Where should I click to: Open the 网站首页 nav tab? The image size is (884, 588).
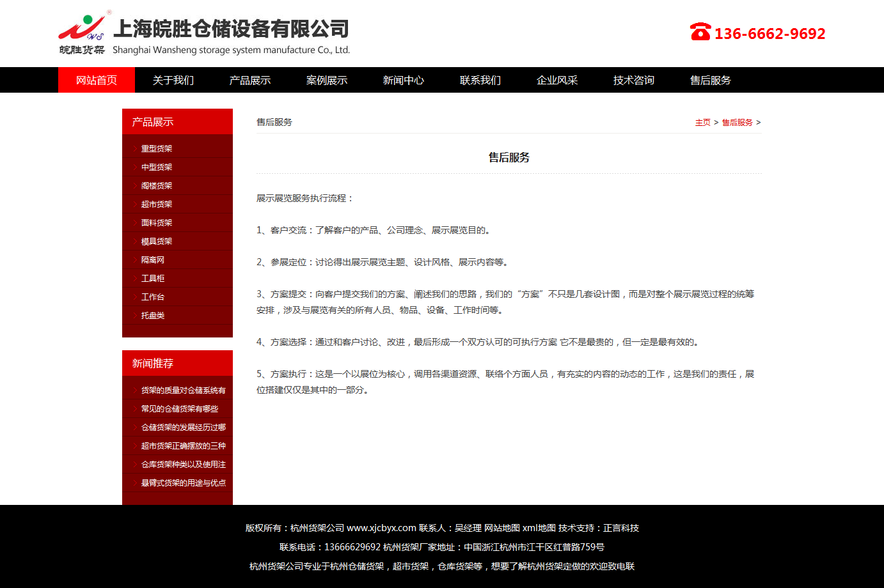(97, 80)
